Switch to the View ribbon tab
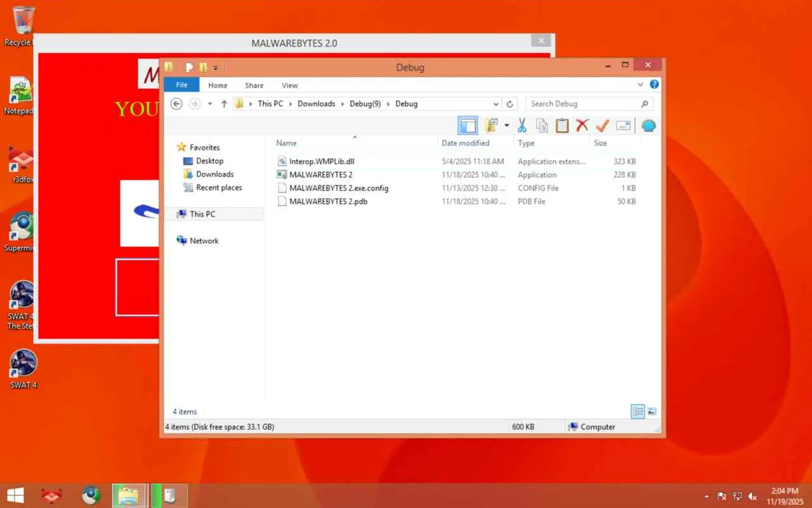Image resolution: width=812 pixels, height=508 pixels. 290,85
